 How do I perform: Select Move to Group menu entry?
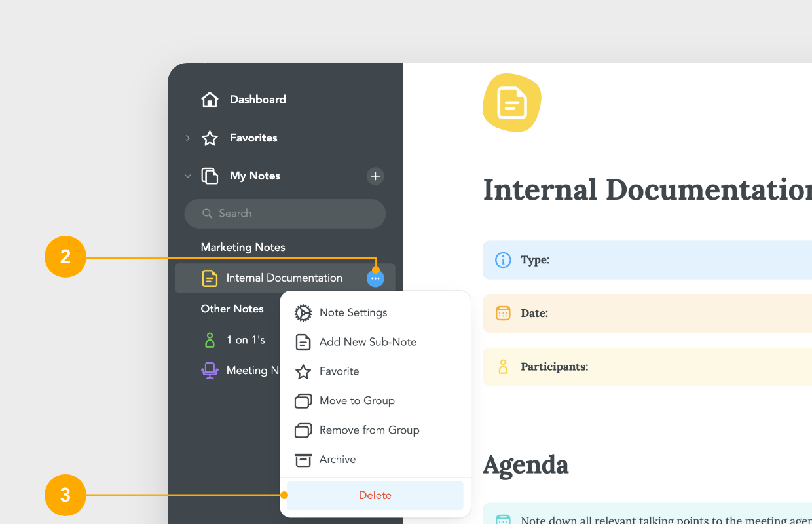[x=375, y=401]
